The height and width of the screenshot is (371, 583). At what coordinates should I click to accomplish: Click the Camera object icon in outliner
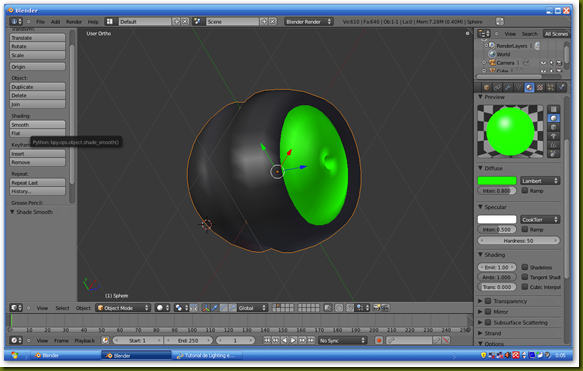tap(492, 62)
